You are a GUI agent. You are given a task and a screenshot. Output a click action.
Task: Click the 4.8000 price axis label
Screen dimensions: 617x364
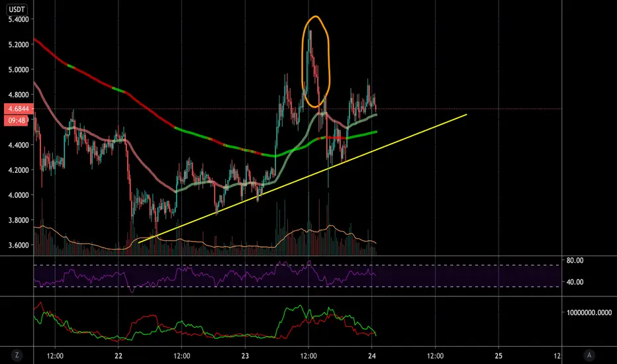pos(19,95)
